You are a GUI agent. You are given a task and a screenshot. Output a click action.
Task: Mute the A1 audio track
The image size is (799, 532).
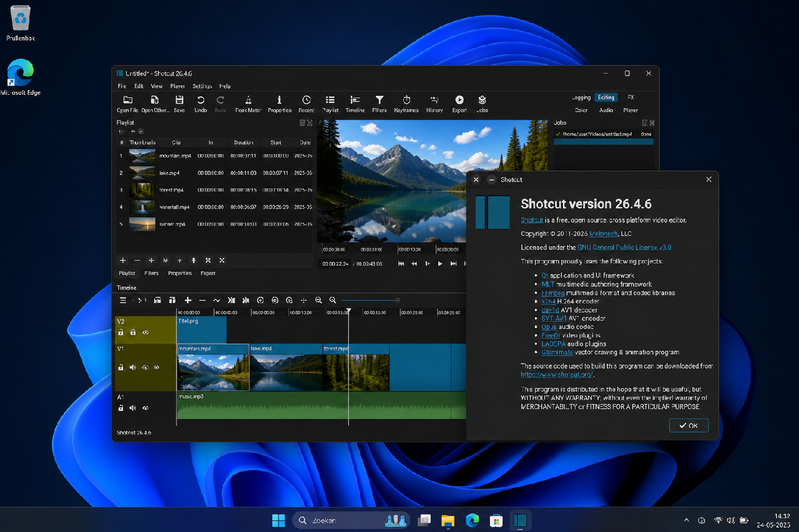pyautogui.click(x=133, y=408)
